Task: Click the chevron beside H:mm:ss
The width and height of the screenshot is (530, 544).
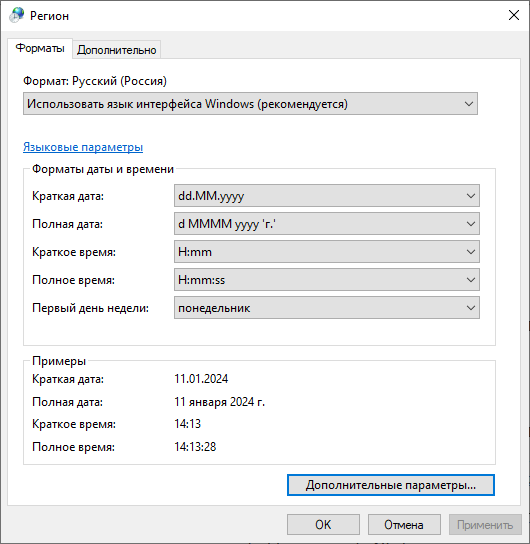Action: coord(471,280)
